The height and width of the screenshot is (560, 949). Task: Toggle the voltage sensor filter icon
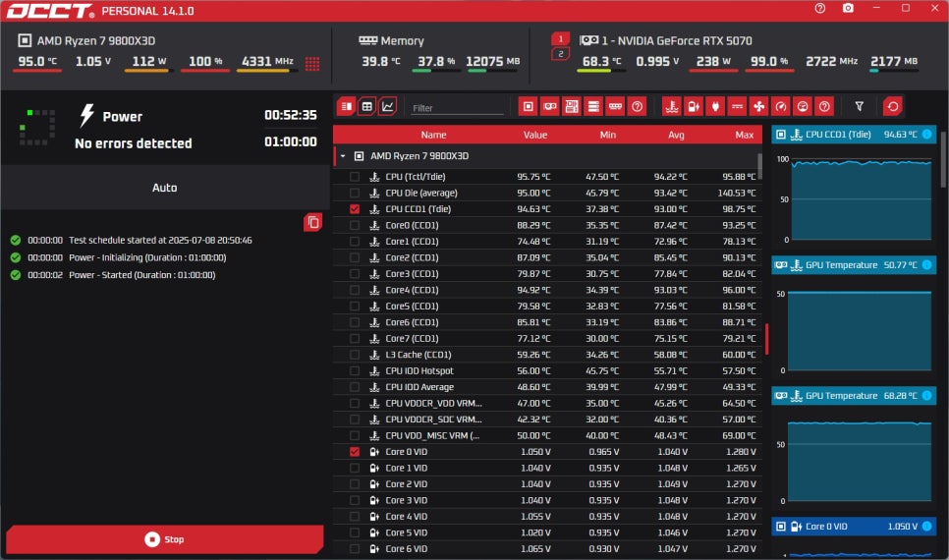pos(694,106)
